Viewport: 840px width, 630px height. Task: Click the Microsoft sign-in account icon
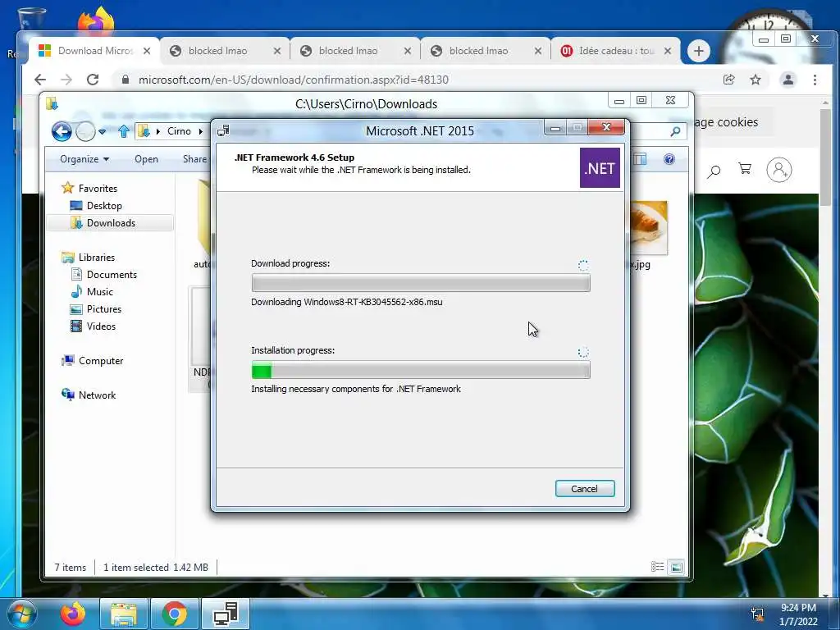[779, 170]
